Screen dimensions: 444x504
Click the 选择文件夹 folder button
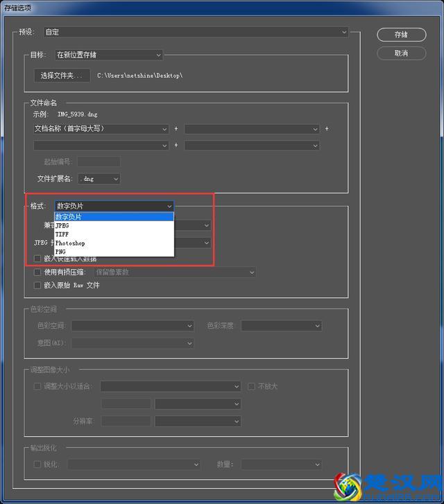click(62, 76)
